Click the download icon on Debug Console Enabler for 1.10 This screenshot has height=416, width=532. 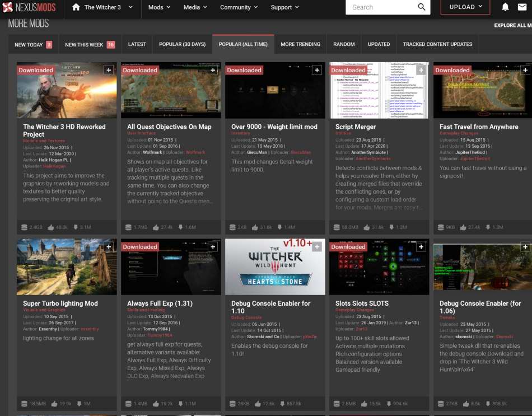(282, 404)
